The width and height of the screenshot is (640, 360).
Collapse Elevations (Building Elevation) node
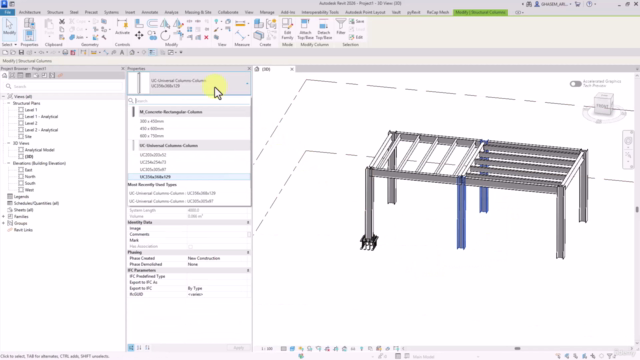click(x=9, y=163)
